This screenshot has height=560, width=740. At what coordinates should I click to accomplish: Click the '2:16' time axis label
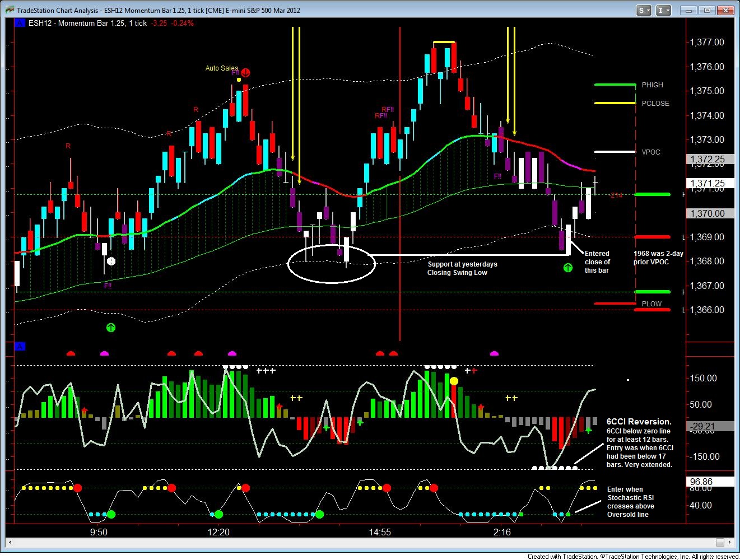(502, 532)
